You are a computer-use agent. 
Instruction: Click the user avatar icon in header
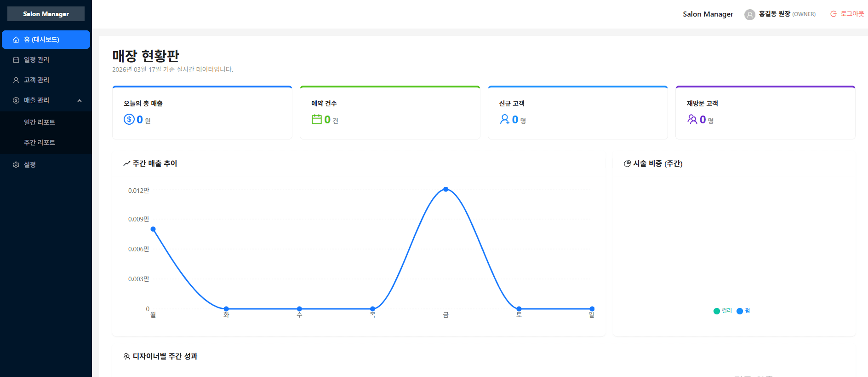pos(749,14)
